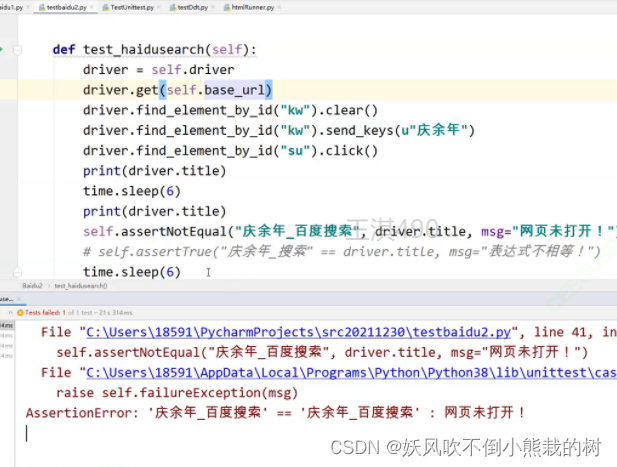The width and height of the screenshot is (617, 467).
Task: Select Baidu2 in the breadcrumb bar
Action: [x=33, y=285]
